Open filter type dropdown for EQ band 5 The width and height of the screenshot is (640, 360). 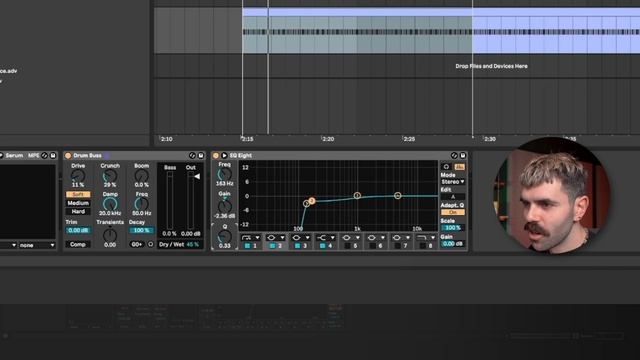[351, 238]
